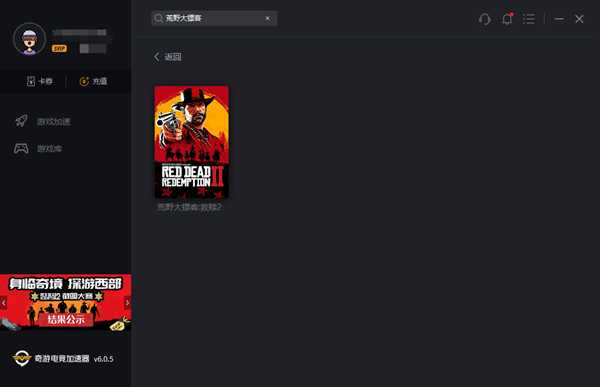Open 卡券 coupon icon
Screen dimensions: 600x387
click(31, 81)
